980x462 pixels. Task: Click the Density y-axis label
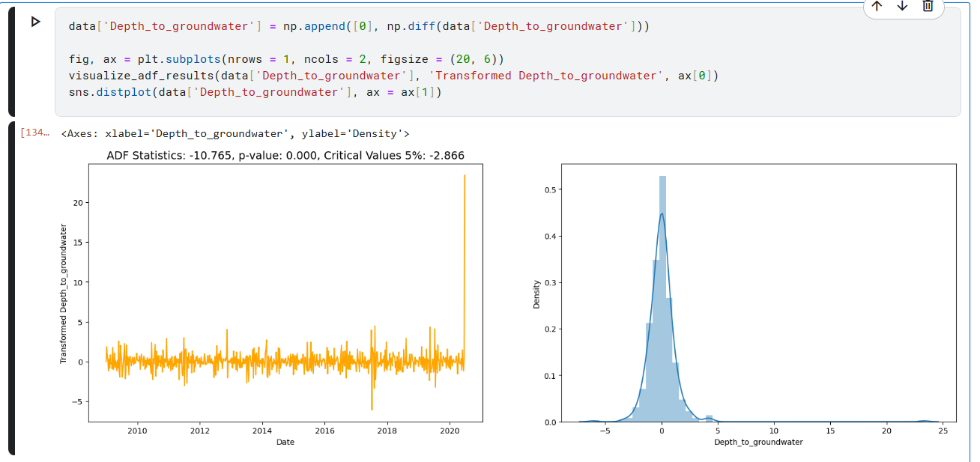click(x=536, y=294)
